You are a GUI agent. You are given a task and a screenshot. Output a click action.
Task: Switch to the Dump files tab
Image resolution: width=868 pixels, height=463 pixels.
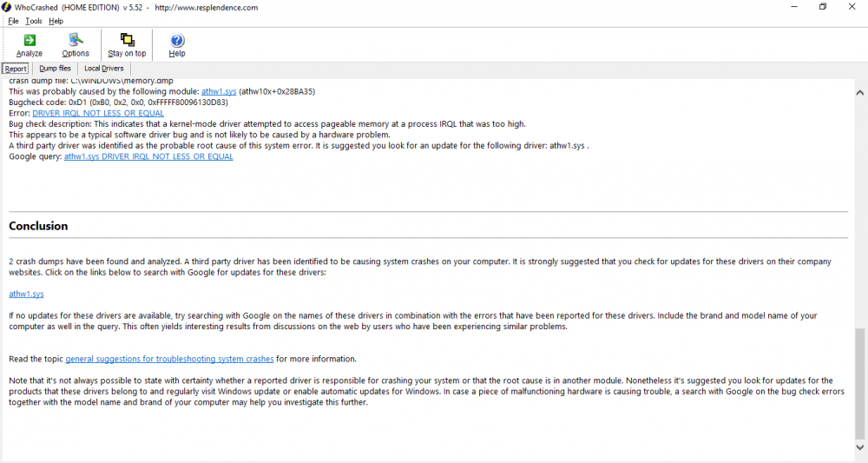[x=55, y=69]
